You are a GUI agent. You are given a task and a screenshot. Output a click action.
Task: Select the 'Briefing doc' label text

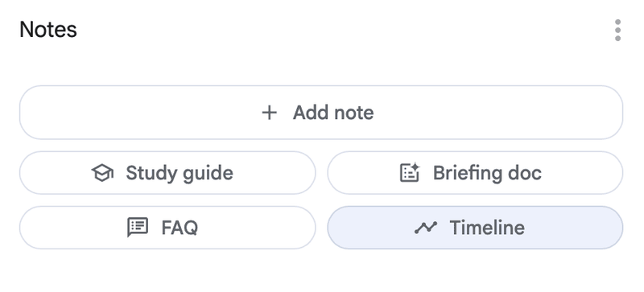487,173
